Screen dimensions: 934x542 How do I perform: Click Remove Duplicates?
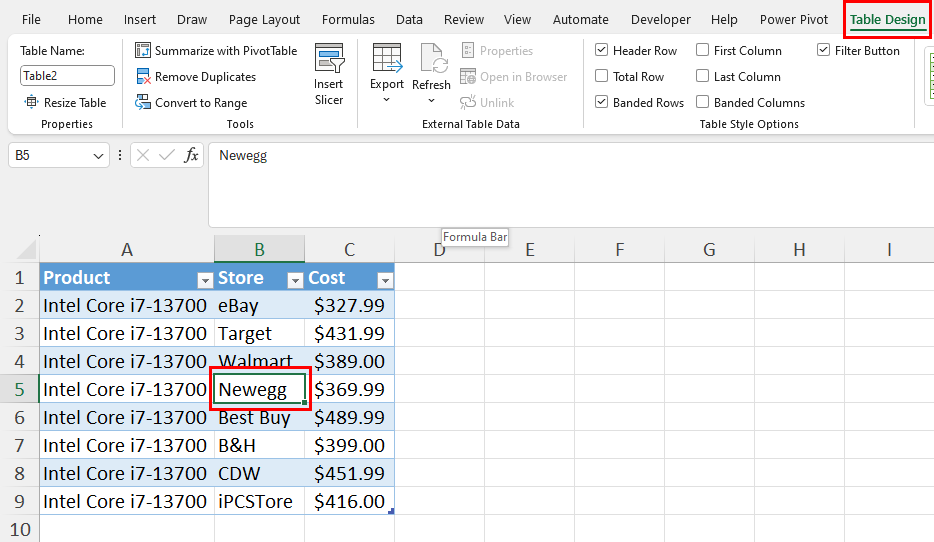(195, 77)
